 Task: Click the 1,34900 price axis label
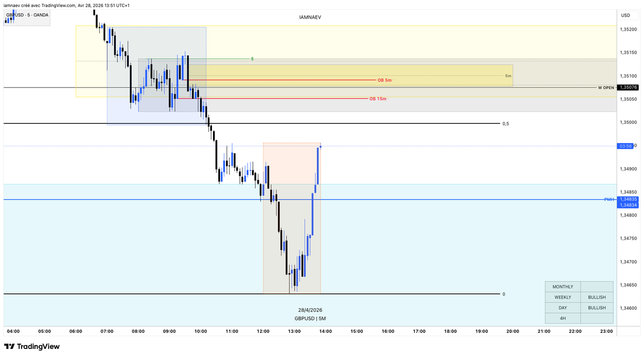(x=628, y=169)
